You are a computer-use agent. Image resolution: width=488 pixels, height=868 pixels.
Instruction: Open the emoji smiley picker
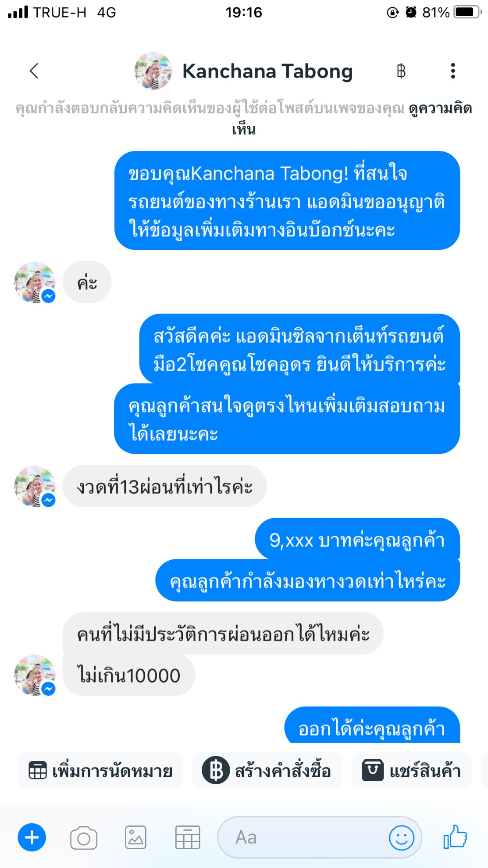click(402, 838)
